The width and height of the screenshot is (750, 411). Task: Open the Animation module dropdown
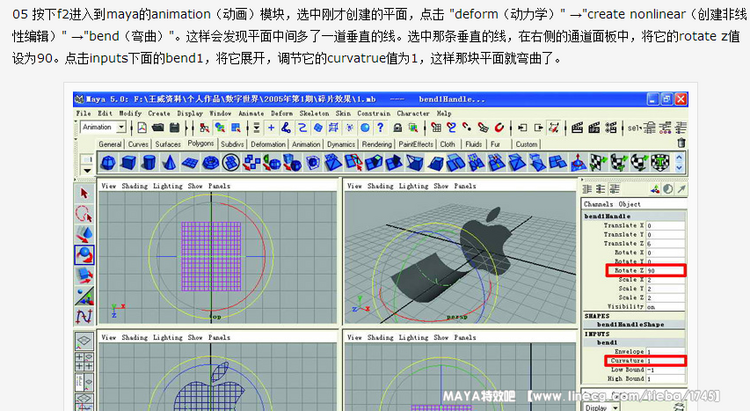103,127
